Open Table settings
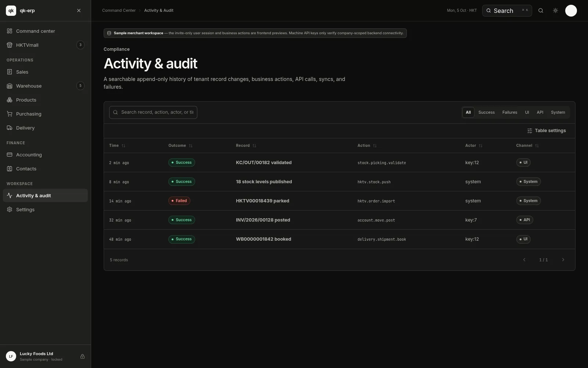This screenshot has width=588, height=368. (x=546, y=131)
